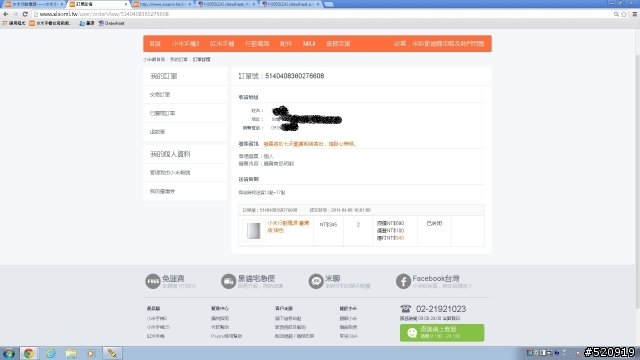Image resolution: width=640 pixels, height=360 pixels.
Task: Open the Xiaomi bookmark with orange icon
Action: 49,23
